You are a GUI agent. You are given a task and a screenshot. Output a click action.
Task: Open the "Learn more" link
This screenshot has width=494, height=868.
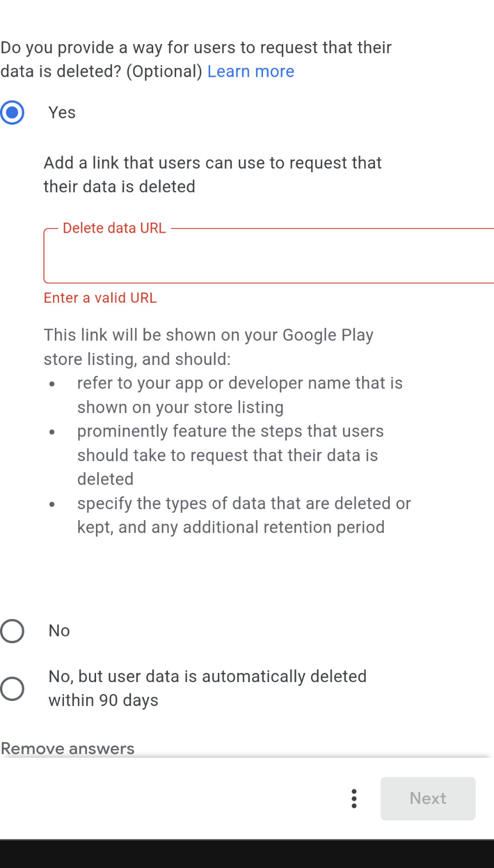point(250,72)
